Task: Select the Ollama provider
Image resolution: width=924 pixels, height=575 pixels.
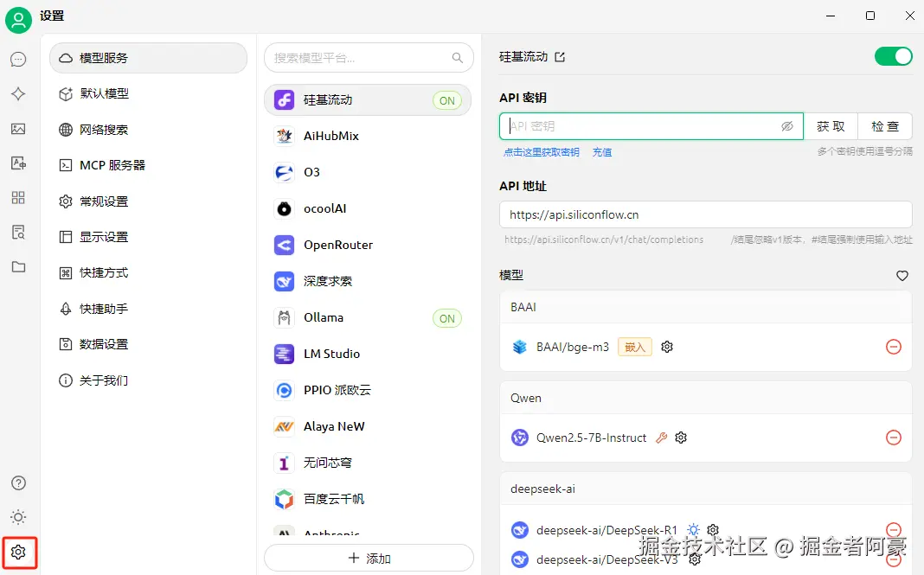Action: [x=368, y=317]
